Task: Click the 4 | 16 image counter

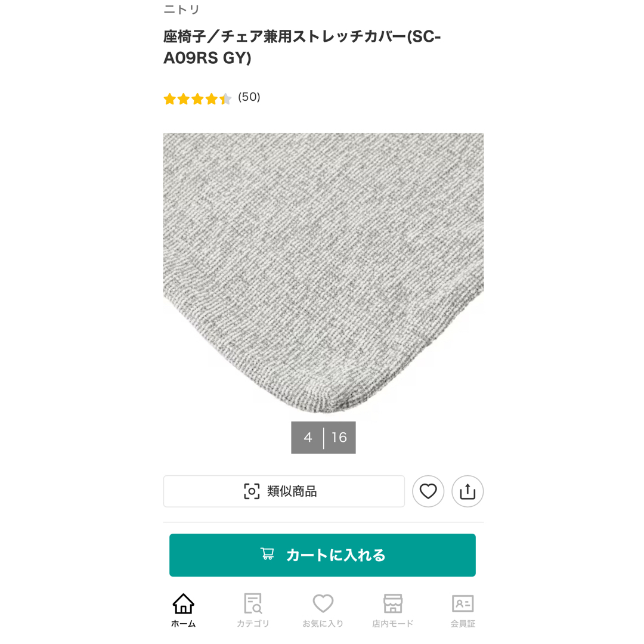Action: click(323, 438)
